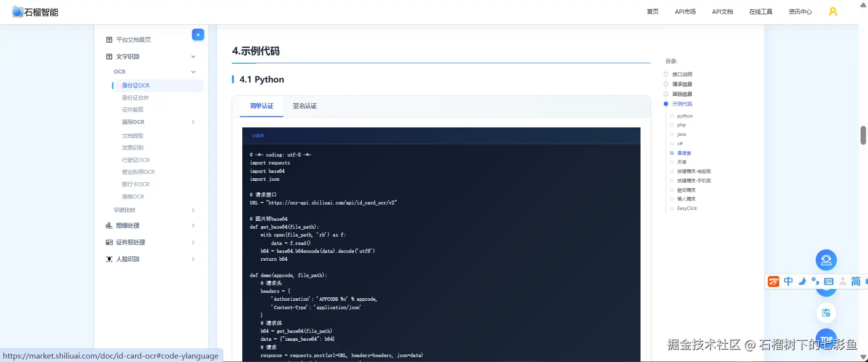Select 表格OCR in sidebar
Viewport: 868px width, 362px height.
click(133, 197)
